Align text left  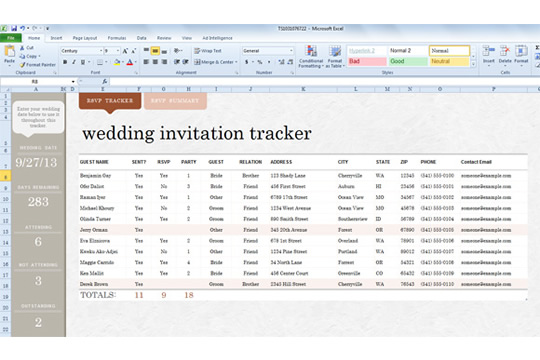(146, 62)
